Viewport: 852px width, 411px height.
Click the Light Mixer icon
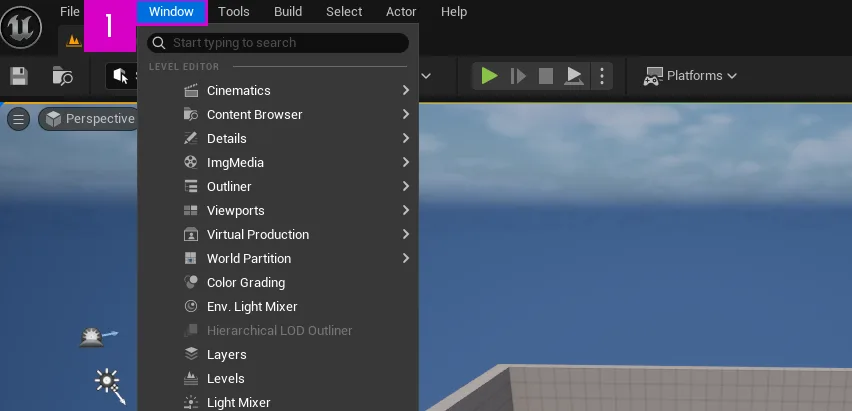(191, 402)
